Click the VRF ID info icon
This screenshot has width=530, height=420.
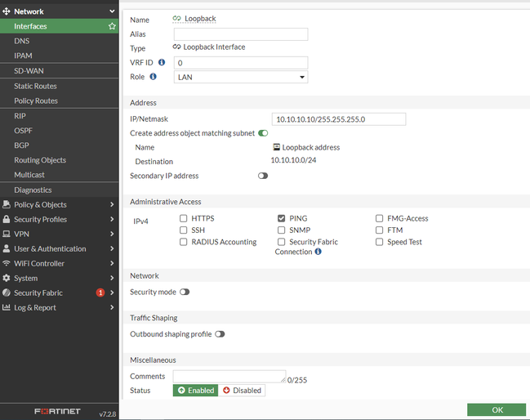click(162, 62)
